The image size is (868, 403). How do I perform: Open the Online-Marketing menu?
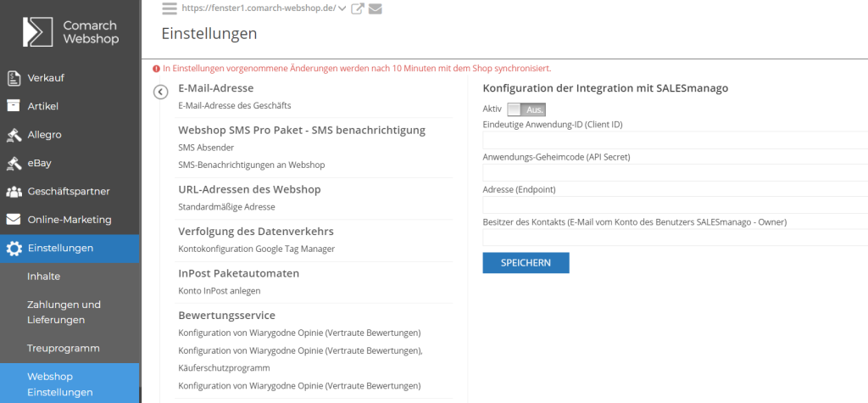pyautogui.click(x=69, y=220)
